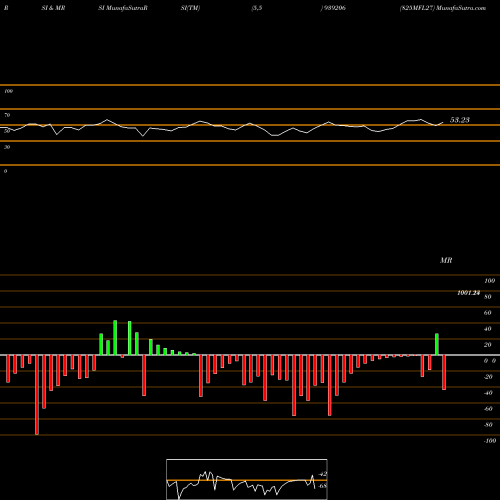The width and height of the screenshot is (500, 500).
Task: Click the 53.23 RSI value label
Action: (460, 120)
